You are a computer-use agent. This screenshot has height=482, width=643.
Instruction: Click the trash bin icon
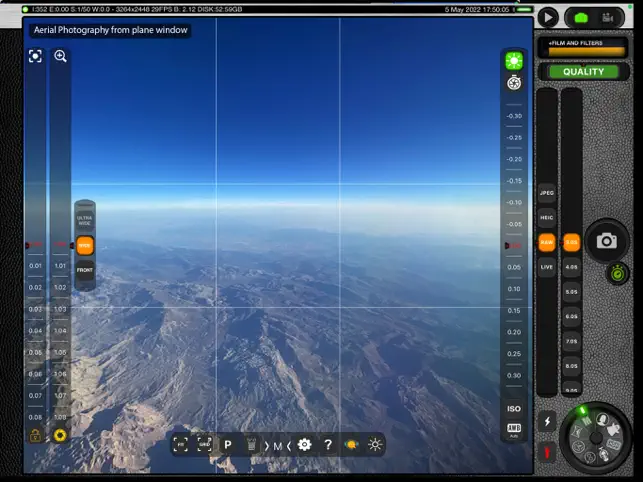[x=252, y=445]
